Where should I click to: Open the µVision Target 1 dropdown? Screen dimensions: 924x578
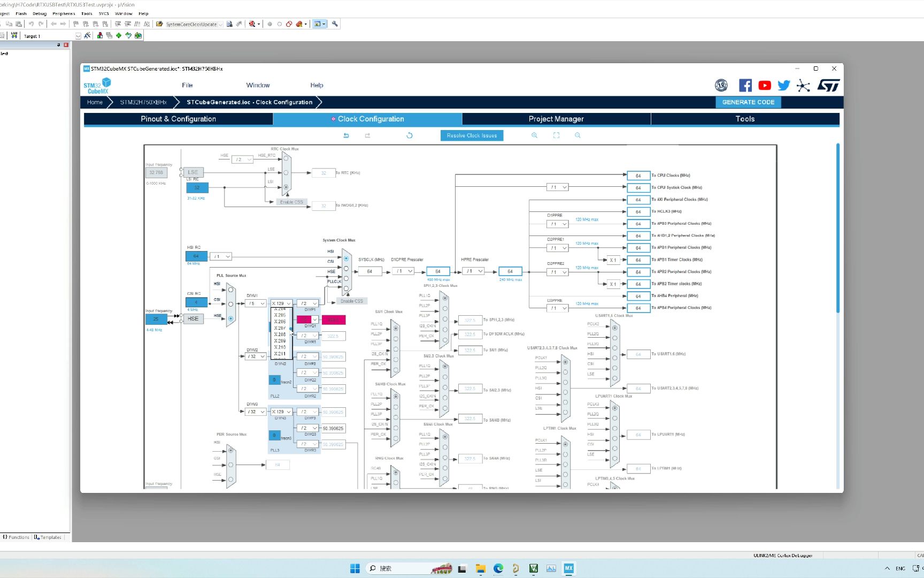click(78, 36)
